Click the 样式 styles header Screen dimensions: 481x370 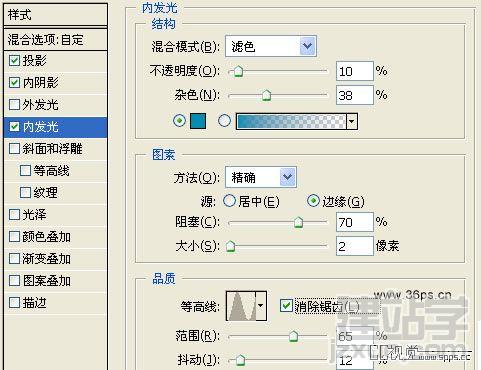coord(55,15)
